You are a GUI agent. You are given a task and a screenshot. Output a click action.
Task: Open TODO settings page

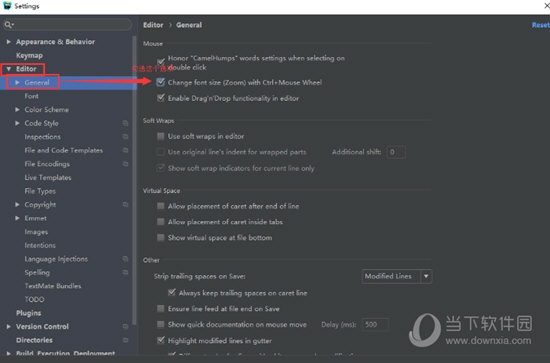pos(34,300)
